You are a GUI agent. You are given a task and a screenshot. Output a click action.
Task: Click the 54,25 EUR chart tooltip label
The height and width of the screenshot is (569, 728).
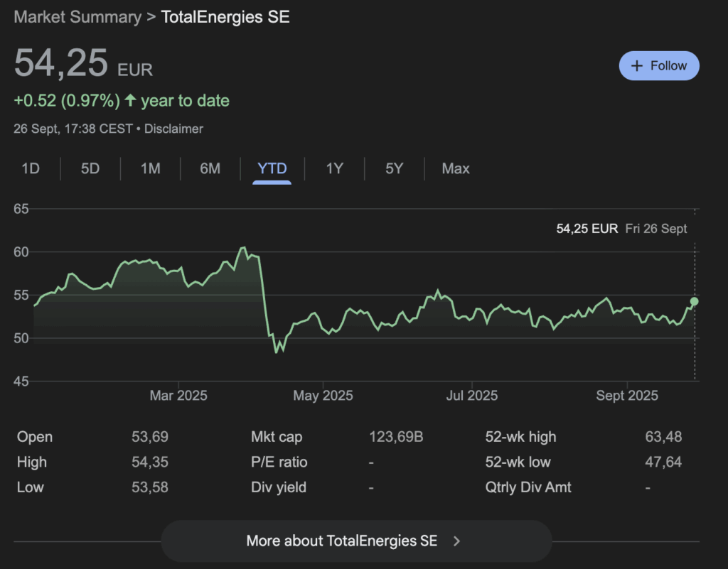coord(587,229)
